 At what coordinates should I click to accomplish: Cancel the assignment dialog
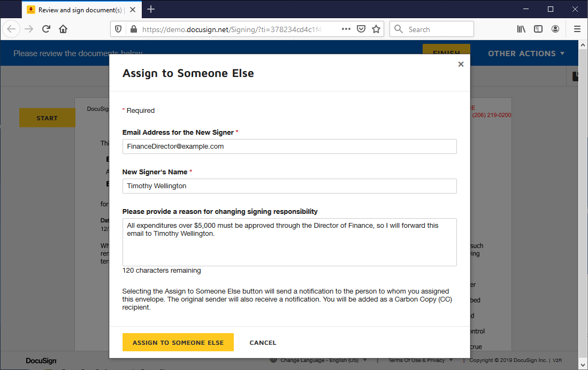coord(263,343)
